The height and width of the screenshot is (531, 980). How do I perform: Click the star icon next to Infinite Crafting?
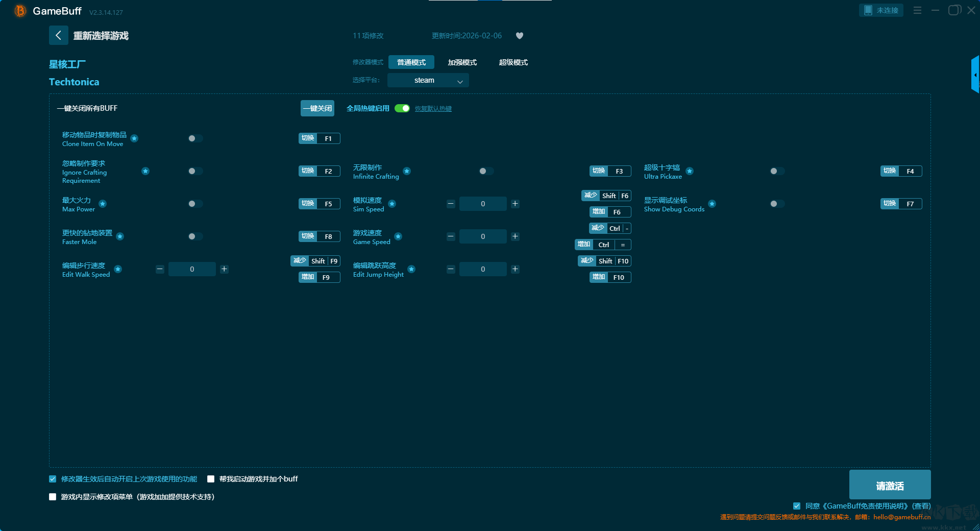click(x=407, y=171)
